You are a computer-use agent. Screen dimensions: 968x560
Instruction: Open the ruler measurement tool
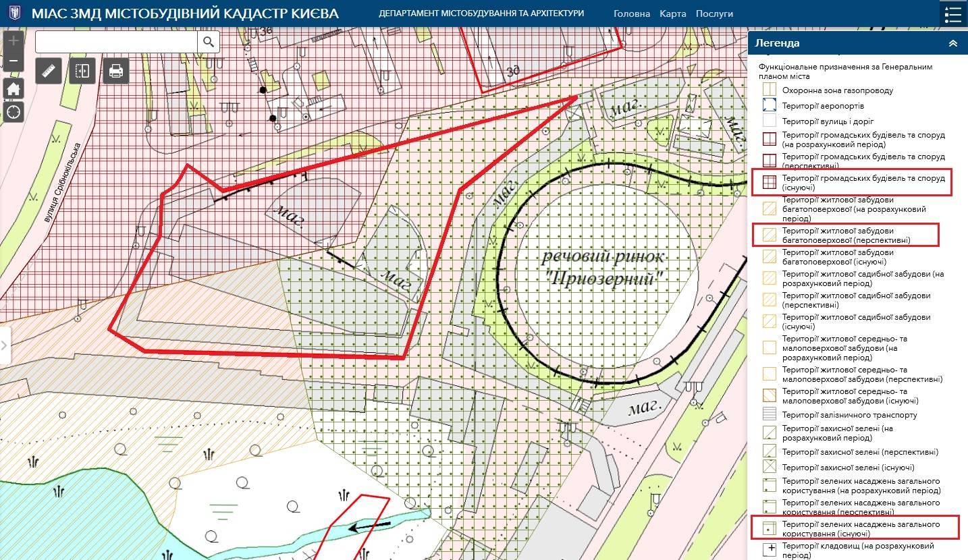[49, 70]
